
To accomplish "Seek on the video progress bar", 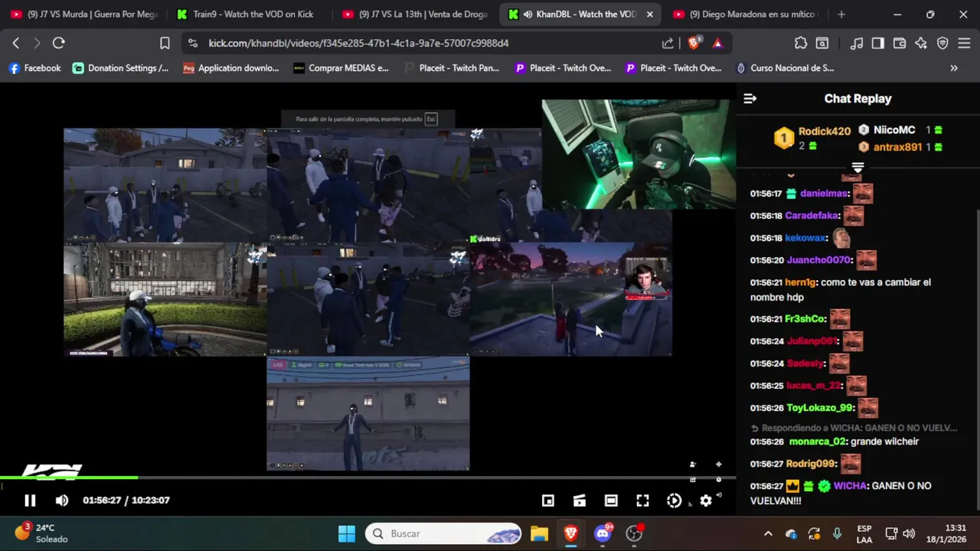I will pos(367,478).
